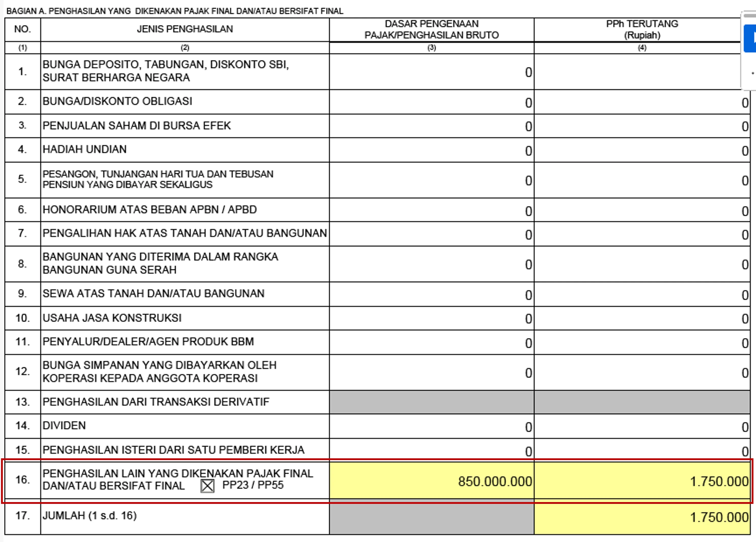Click bruto field for Sewa atas Tanah row
This screenshot has height=542, width=756.
pyautogui.click(x=432, y=295)
